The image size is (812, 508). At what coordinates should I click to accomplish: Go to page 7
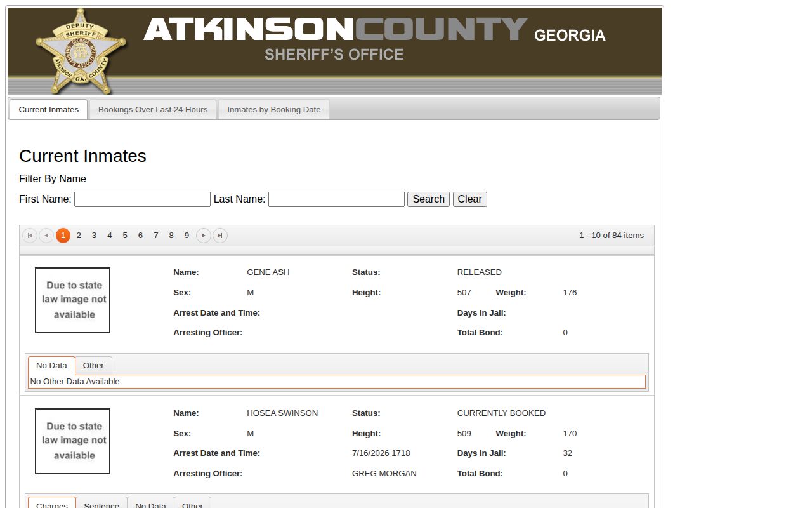[156, 236]
